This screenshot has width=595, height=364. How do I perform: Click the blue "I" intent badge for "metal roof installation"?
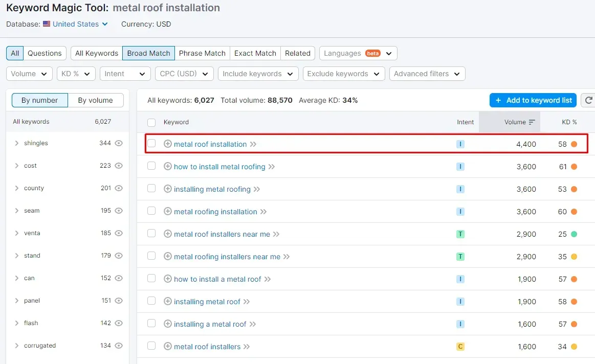460,144
